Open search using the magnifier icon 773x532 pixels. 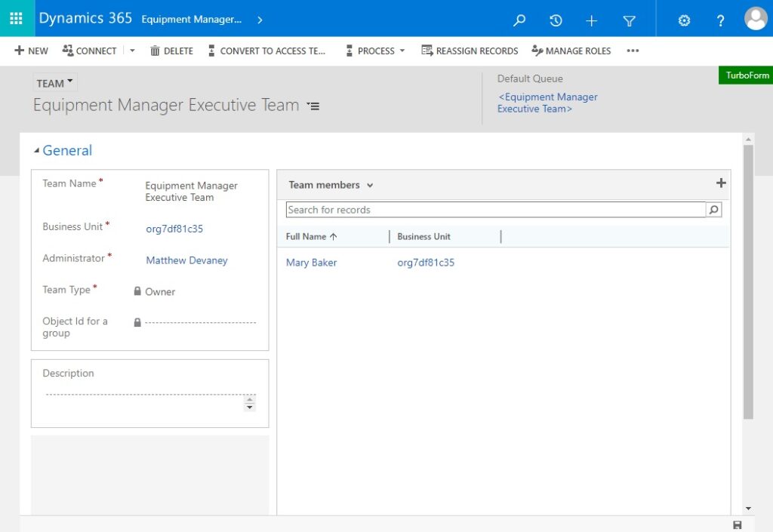coord(519,19)
